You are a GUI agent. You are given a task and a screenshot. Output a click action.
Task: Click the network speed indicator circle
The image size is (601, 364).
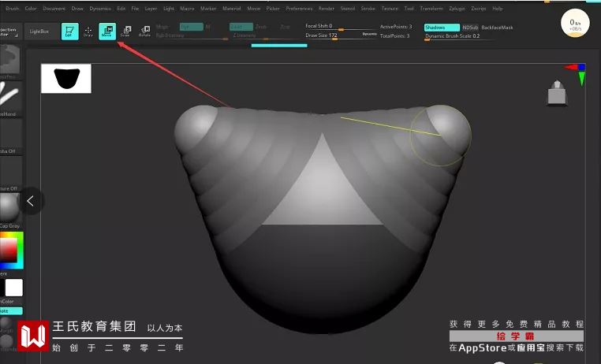click(575, 24)
